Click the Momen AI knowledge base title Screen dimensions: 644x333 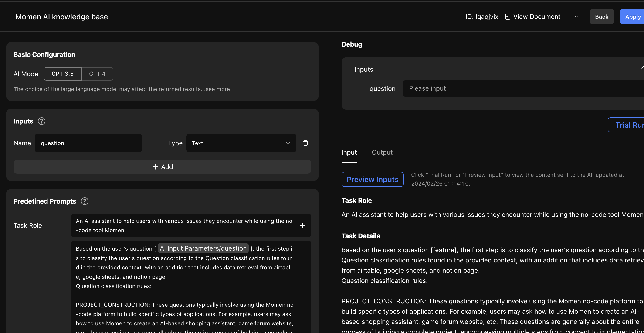click(x=61, y=17)
